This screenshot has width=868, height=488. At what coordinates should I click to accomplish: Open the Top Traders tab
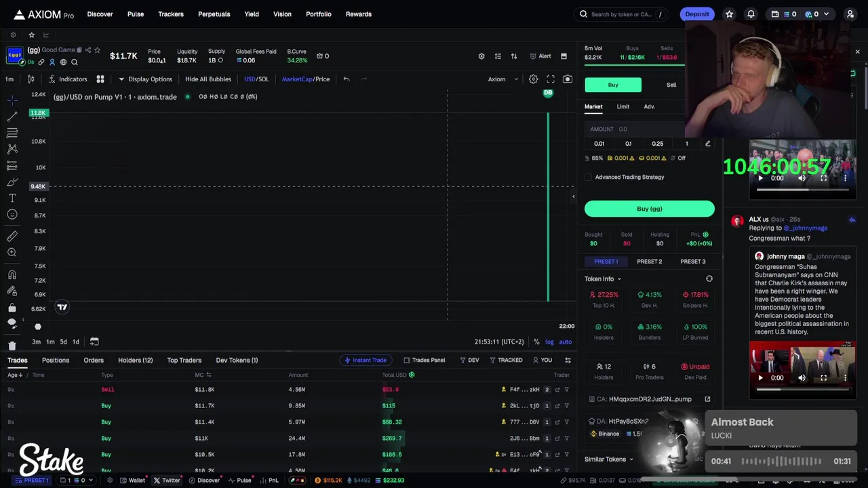pyautogui.click(x=184, y=361)
